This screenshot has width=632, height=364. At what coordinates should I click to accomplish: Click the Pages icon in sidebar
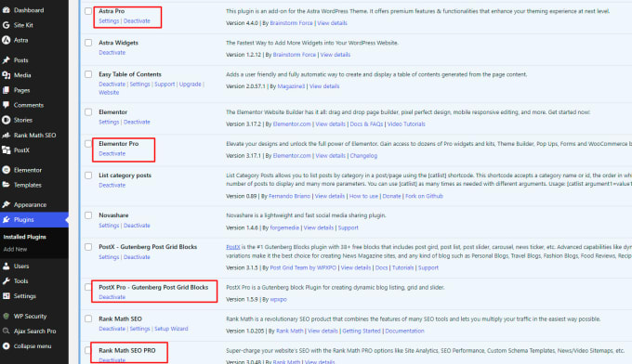tap(7, 90)
